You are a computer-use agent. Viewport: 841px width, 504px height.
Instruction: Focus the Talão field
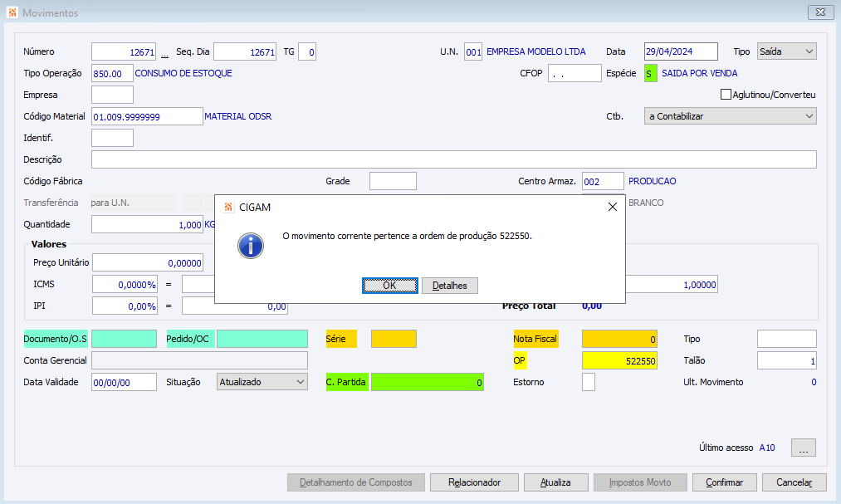click(x=787, y=360)
